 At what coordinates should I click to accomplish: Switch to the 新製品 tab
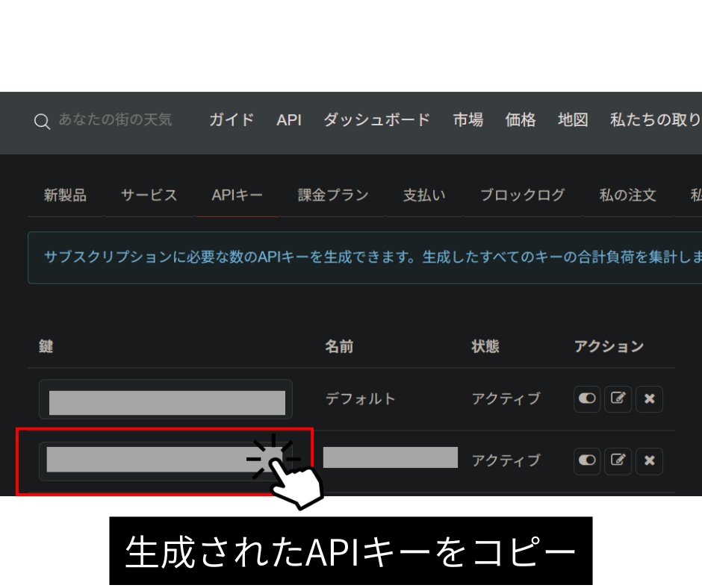pos(65,195)
